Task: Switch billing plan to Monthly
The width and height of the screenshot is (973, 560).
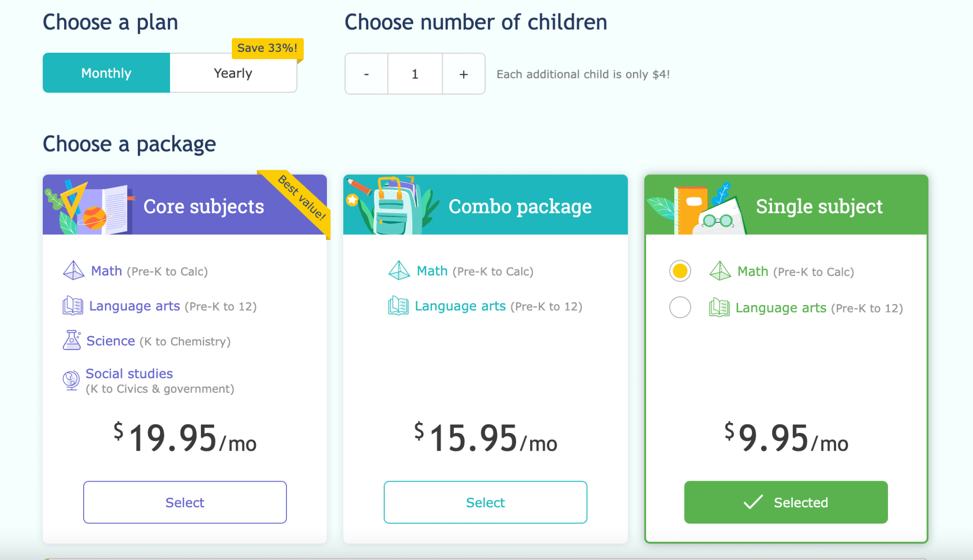Action: point(106,73)
